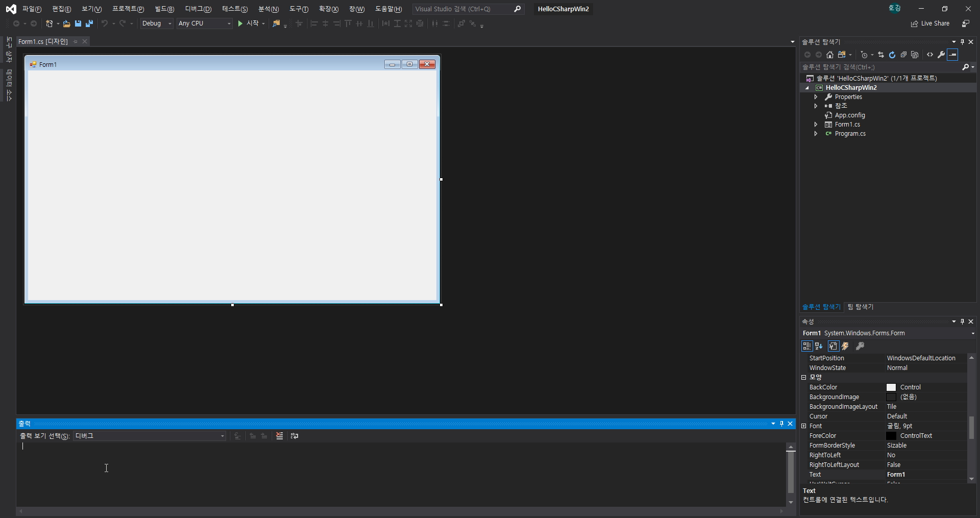Toggle Show All Files in Solution Explorer
Viewport: 980px width, 518px height.
coord(915,55)
